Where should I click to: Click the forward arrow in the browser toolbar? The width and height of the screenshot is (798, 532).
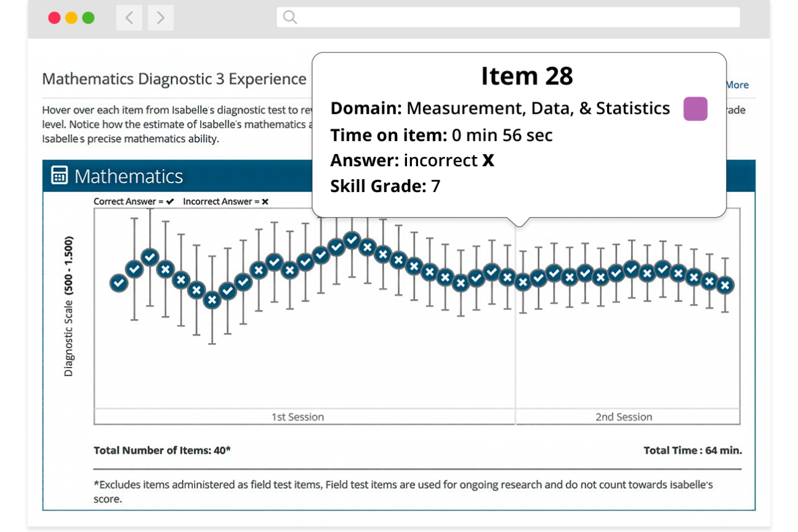[x=160, y=17]
